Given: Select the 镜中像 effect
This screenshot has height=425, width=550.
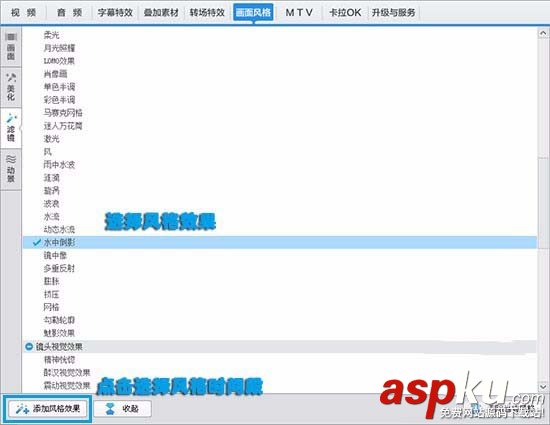Looking at the screenshot, I should [55, 255].
